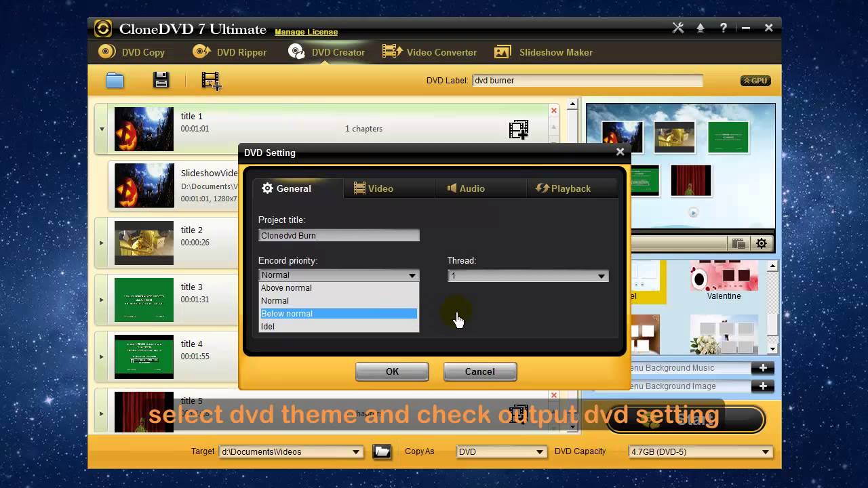This screenshot has height=488, width=868.
Task: Open the tools wrench icon in title bar
Action: pos(677,28)
